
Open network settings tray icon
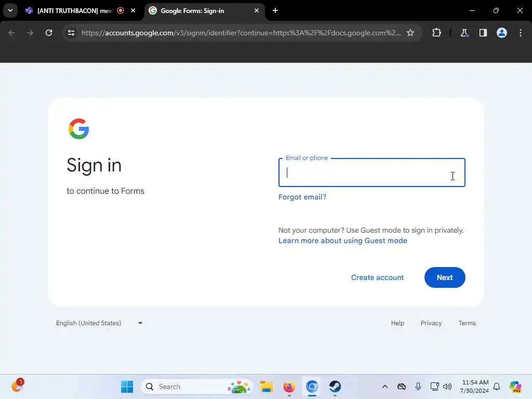pos(434,387)
